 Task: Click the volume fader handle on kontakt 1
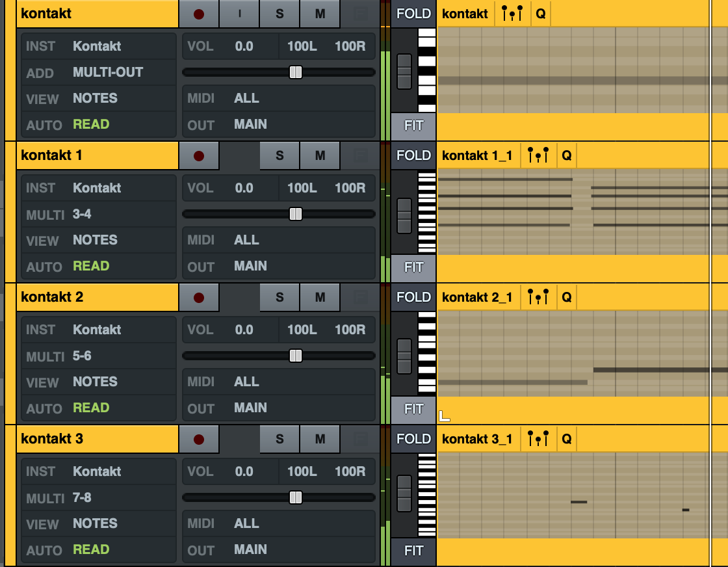296,213
